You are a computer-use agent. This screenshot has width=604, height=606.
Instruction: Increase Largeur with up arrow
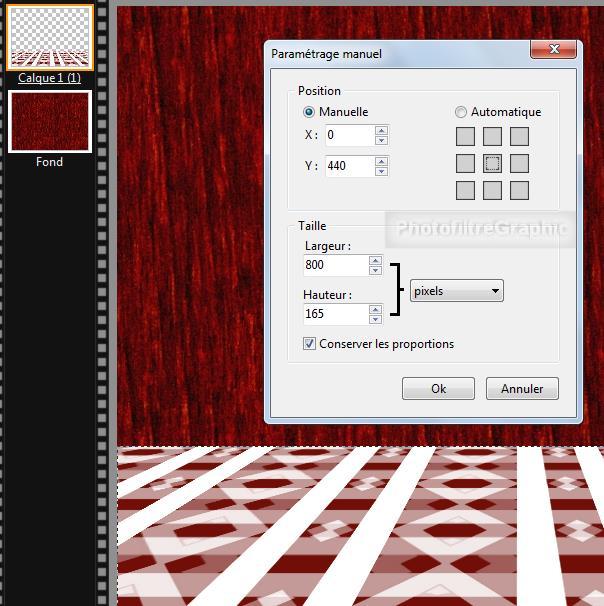click(x=375, y=260)
